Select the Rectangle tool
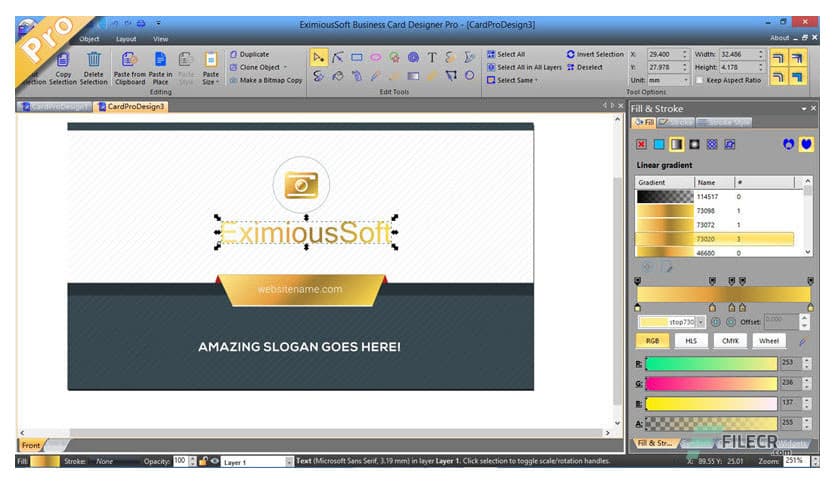The height and width of the screenshot is (484, 836). pyautogui.click(x=357, y=58)
